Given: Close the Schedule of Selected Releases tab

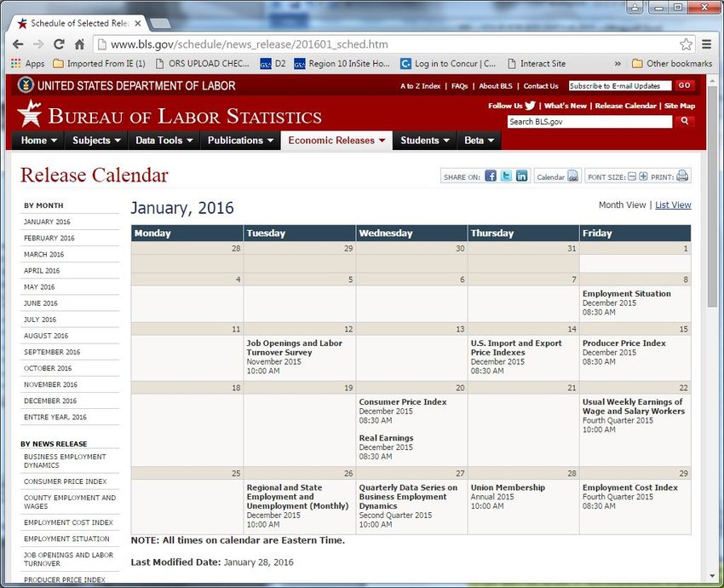Looking at the screenshot, I should [x=138, y=23].
